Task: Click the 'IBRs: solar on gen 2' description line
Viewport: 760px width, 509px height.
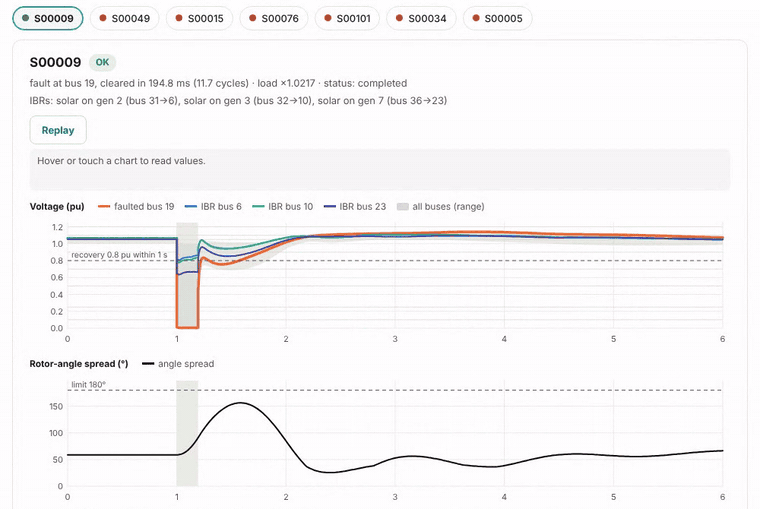Action: (238, 100)
